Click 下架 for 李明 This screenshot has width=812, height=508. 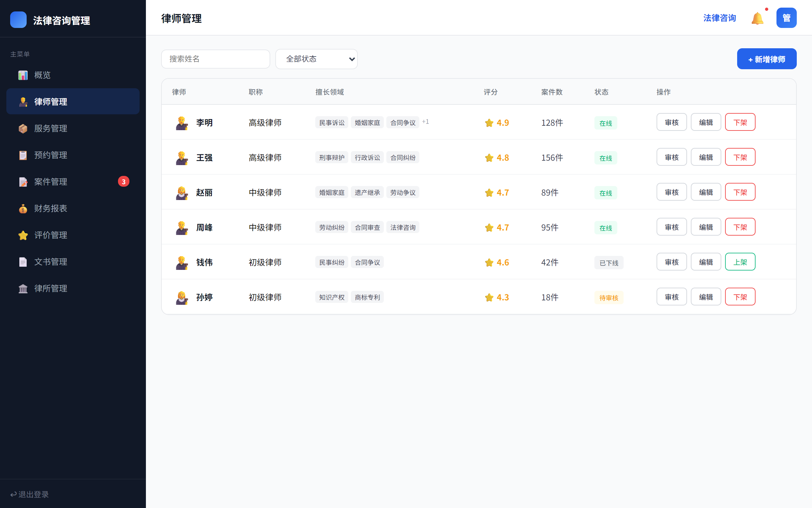coord(740,122)
